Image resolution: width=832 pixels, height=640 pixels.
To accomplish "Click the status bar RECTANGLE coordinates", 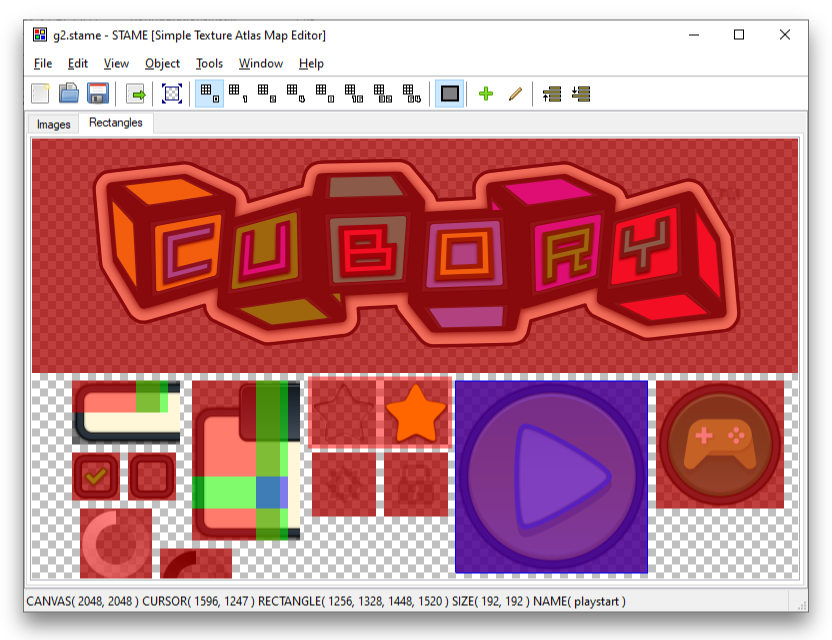I will point(353,601).
